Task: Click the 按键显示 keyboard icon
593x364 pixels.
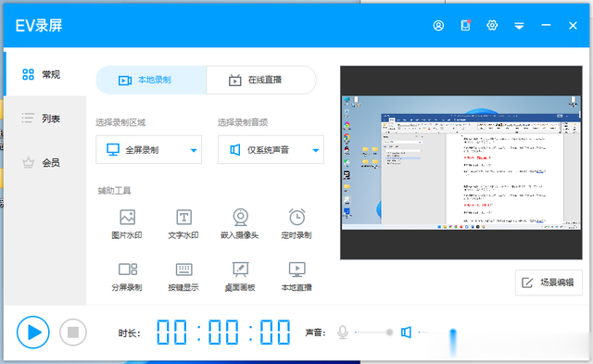Action: (x=183, y=270)
